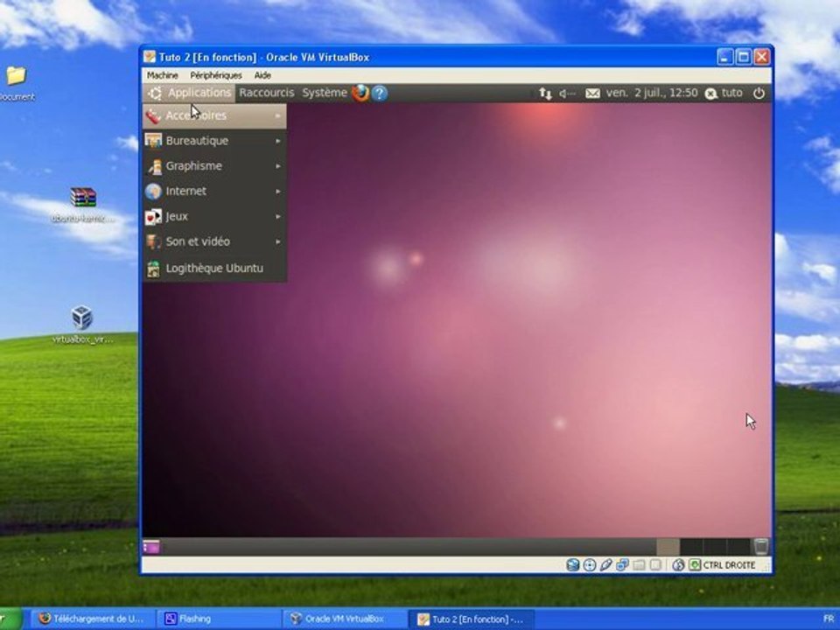Screen dimensions: 840x630
Task: Click the date and time clock applet
Action: coord(651,94)
